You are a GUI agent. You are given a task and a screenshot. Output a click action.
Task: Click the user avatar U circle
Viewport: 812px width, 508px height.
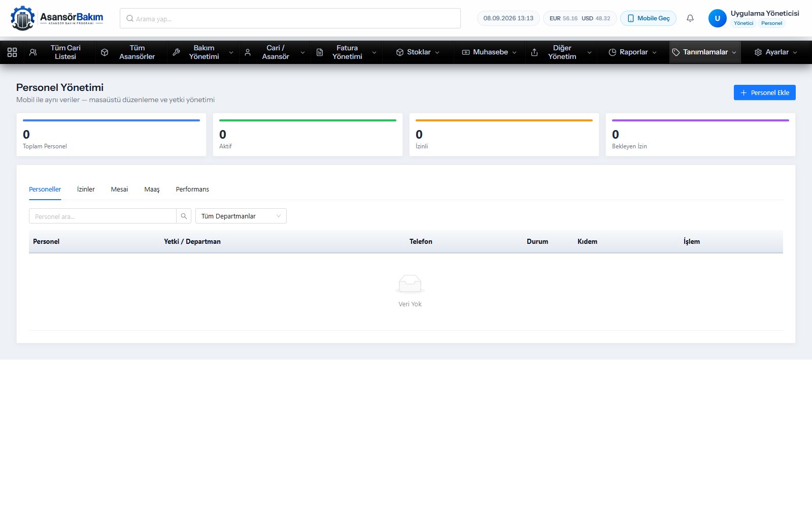(717, 18)
